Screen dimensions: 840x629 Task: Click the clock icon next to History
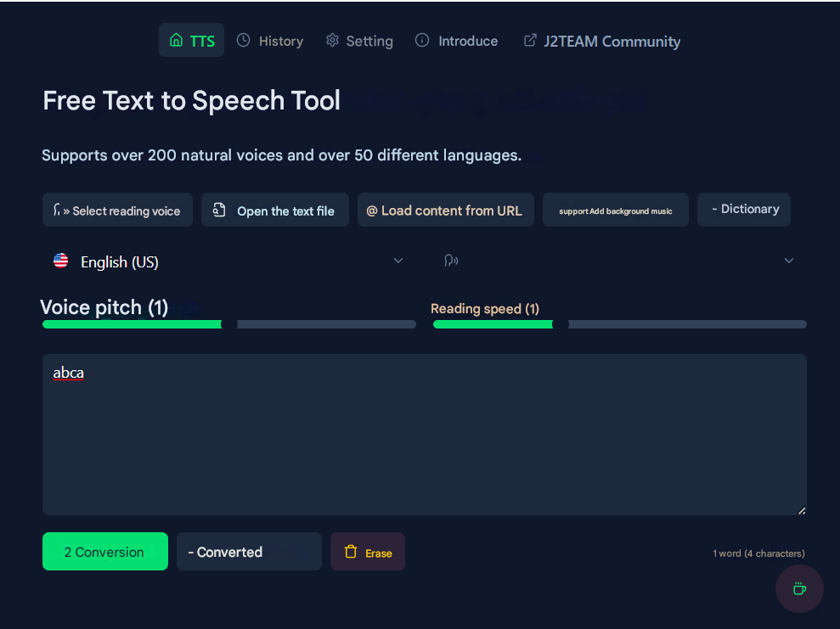tap(244, 40)
